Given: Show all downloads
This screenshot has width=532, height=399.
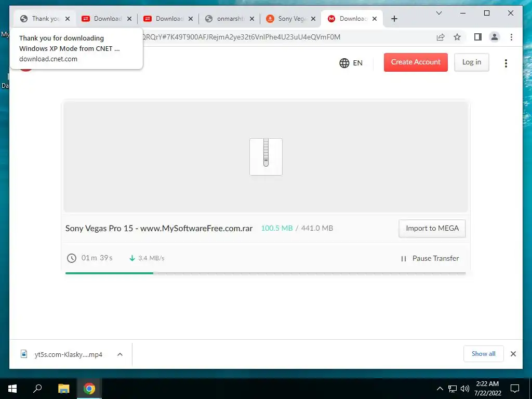Looking at the screenshot, I should tap(484, 354).
